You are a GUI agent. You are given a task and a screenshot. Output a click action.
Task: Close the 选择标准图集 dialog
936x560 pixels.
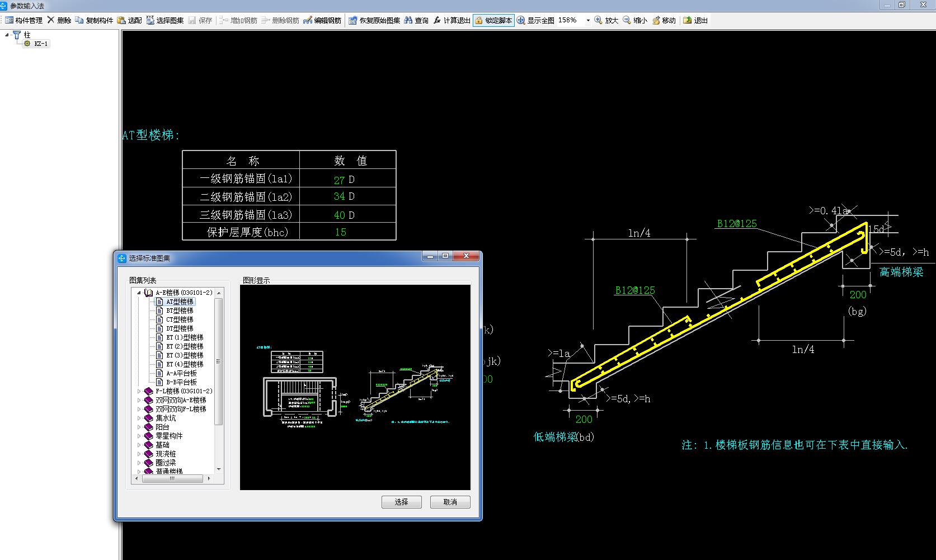pyautogui.click(x=466, y=256)
